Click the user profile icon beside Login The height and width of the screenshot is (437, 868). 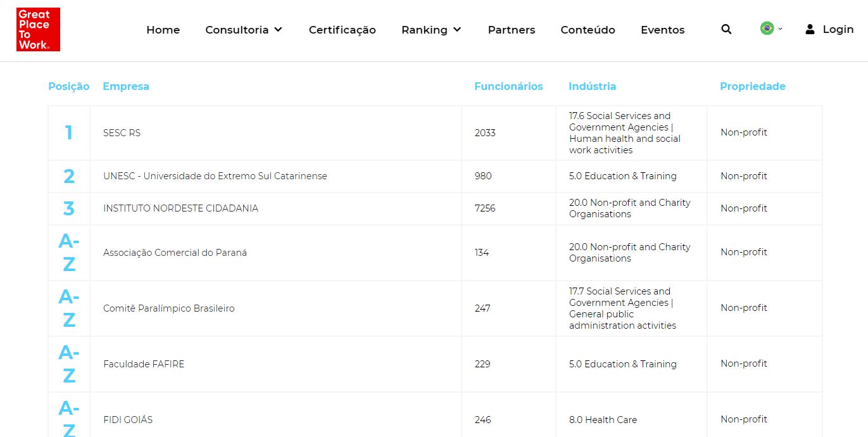pos(810,29)
